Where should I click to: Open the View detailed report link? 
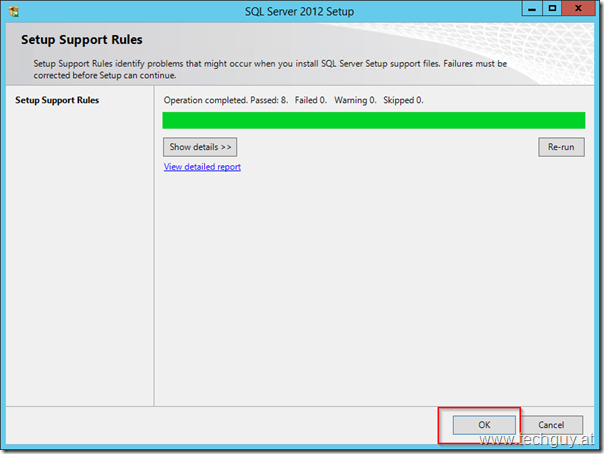pos(202,167)
